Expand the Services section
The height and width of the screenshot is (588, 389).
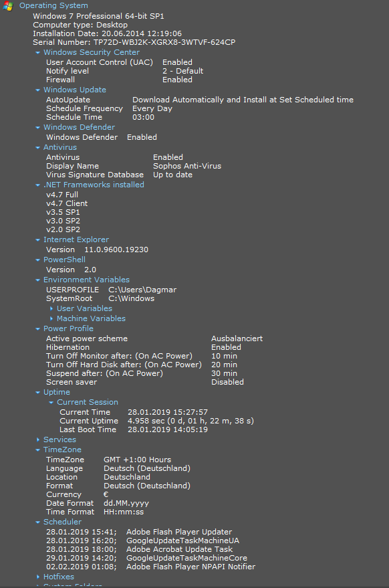(38, 439)
